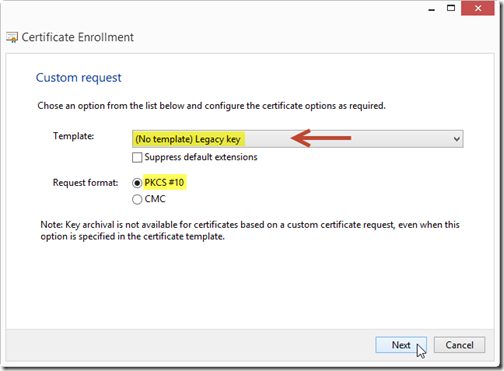Click the Template: label

[73, 136]
